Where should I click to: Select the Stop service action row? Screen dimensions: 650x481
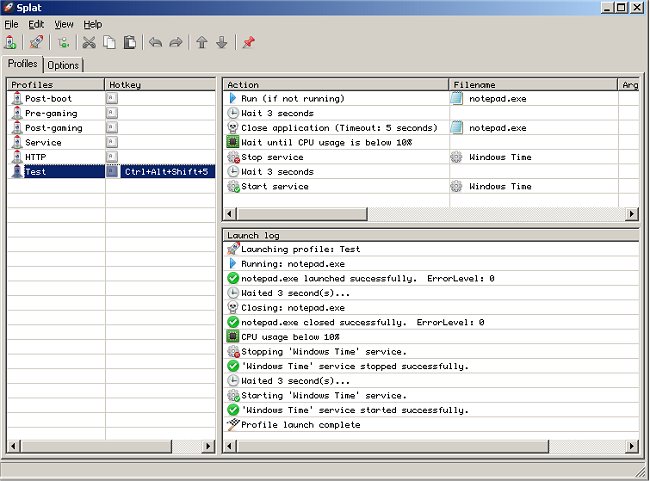[274, 157]
